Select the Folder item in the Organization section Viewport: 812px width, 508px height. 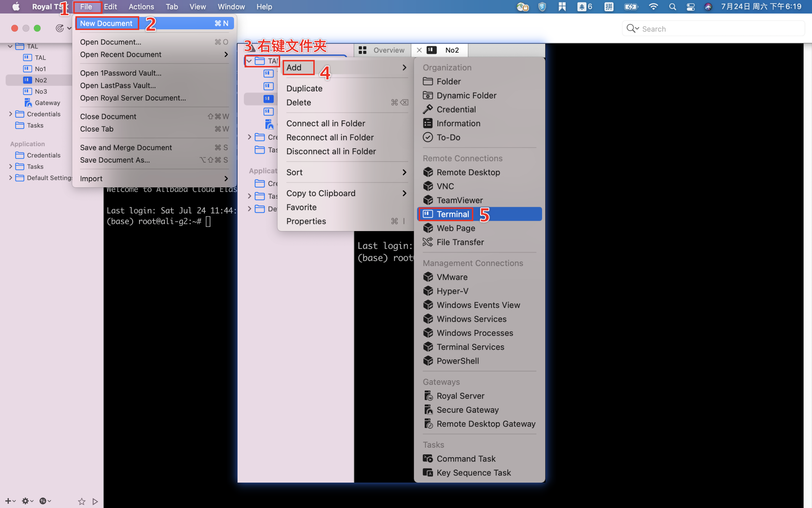(x=479, y=81)
